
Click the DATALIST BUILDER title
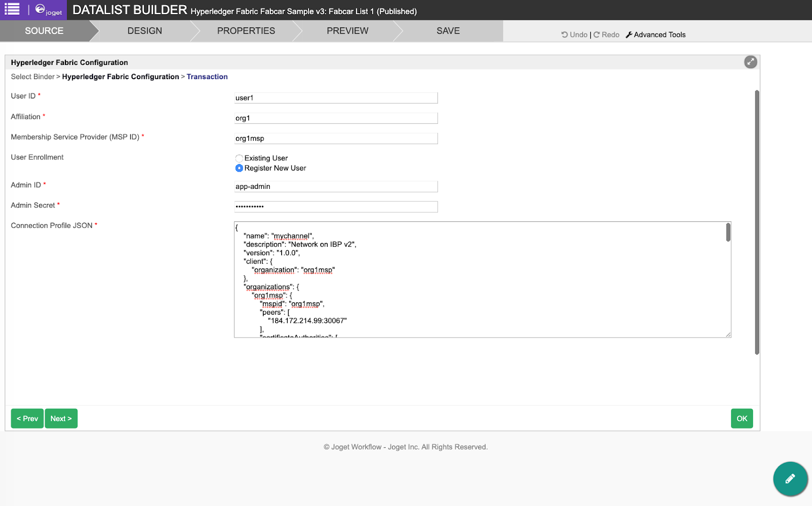130,10
